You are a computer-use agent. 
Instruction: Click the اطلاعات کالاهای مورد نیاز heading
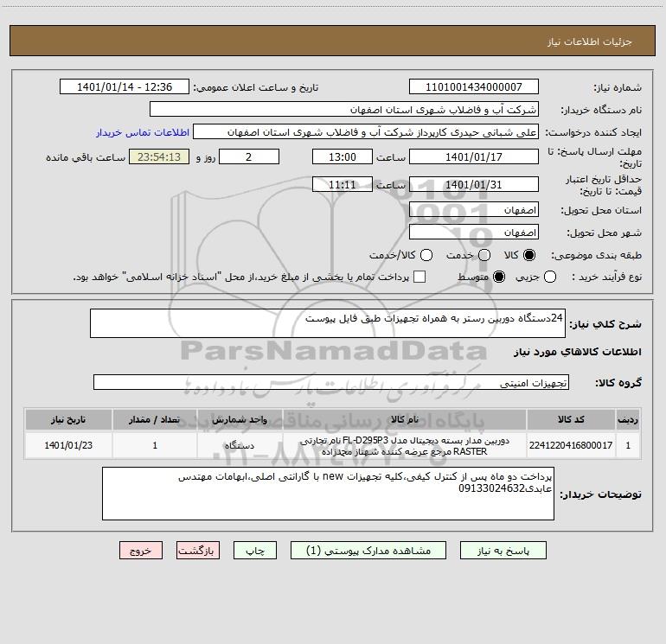pyautogui.click(x=577, y=352)
